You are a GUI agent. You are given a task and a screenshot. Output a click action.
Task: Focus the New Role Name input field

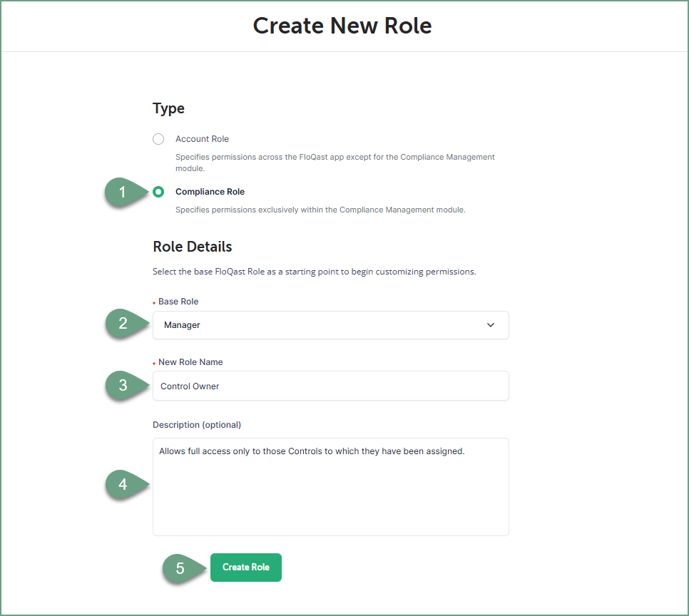(330, 386)
